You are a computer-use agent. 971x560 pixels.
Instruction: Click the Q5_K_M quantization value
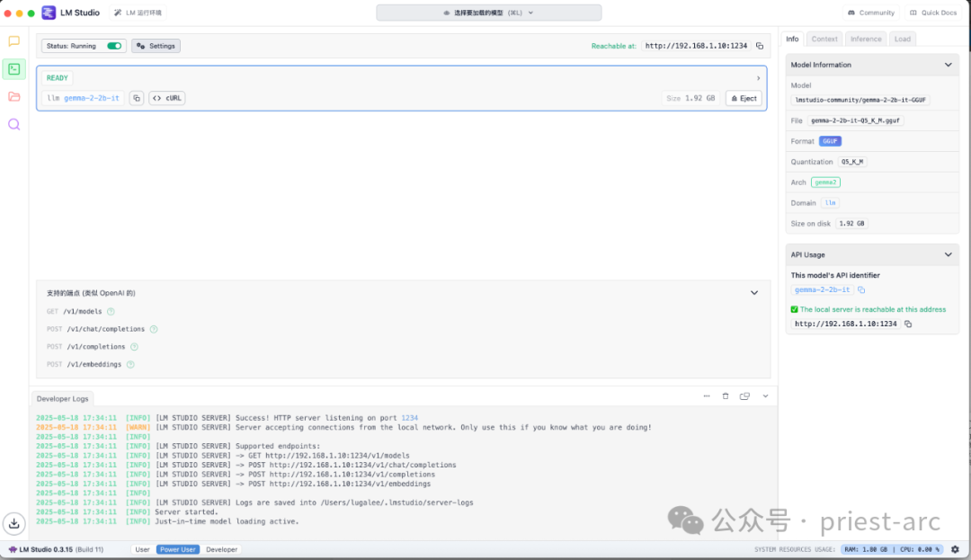pos(852,162)
